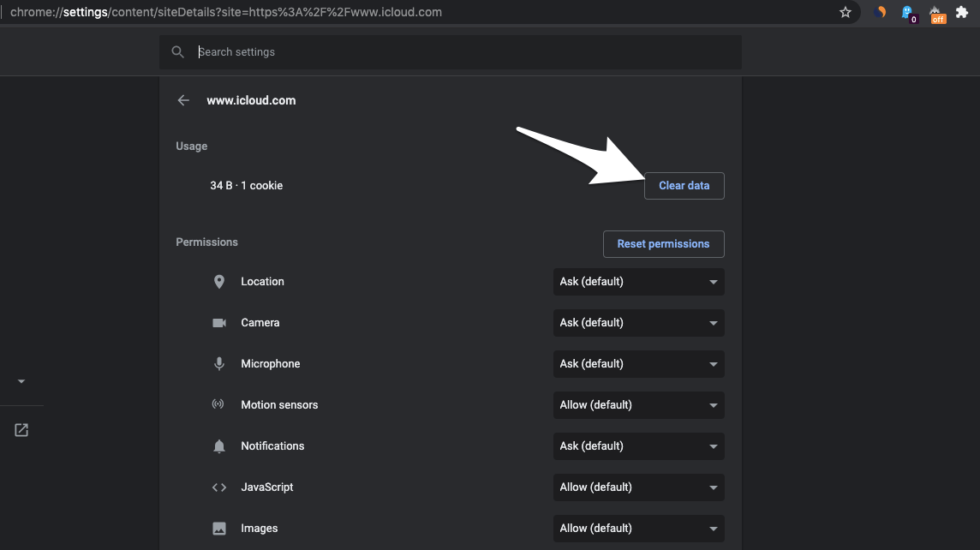Screen dimensions: 980x550
Task: Click the Motion sensors icon
Action: coord(218,404)
